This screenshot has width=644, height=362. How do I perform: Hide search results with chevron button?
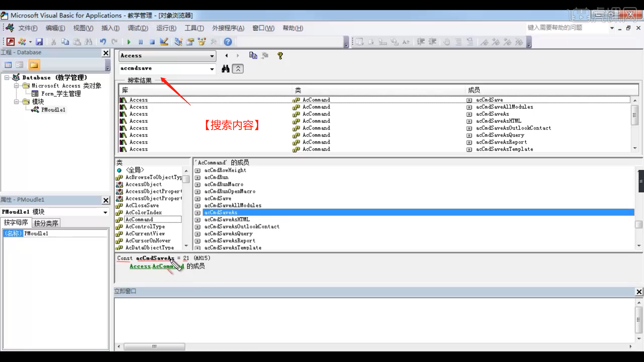click(x=238, y=69)
